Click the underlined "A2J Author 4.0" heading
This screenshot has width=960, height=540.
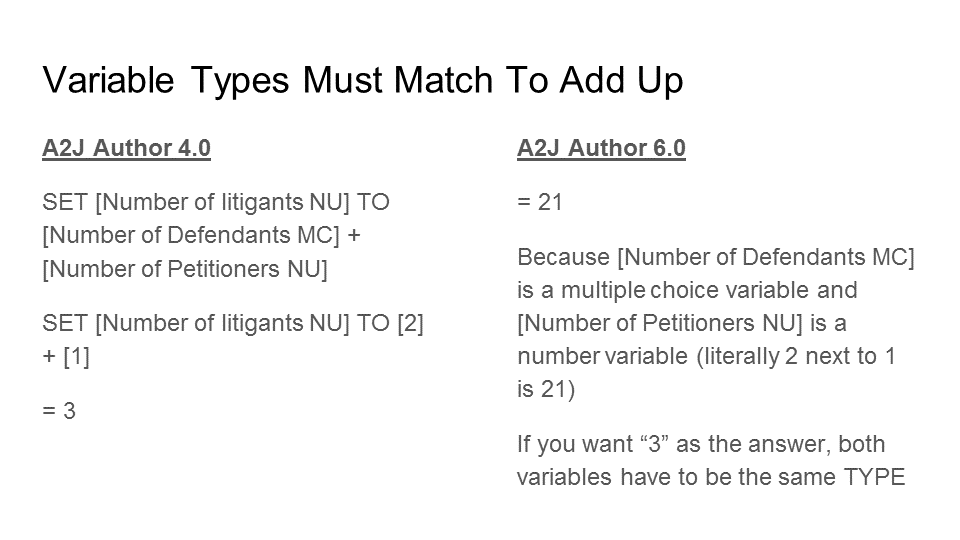pyautogui.click(x=126, y=148)
